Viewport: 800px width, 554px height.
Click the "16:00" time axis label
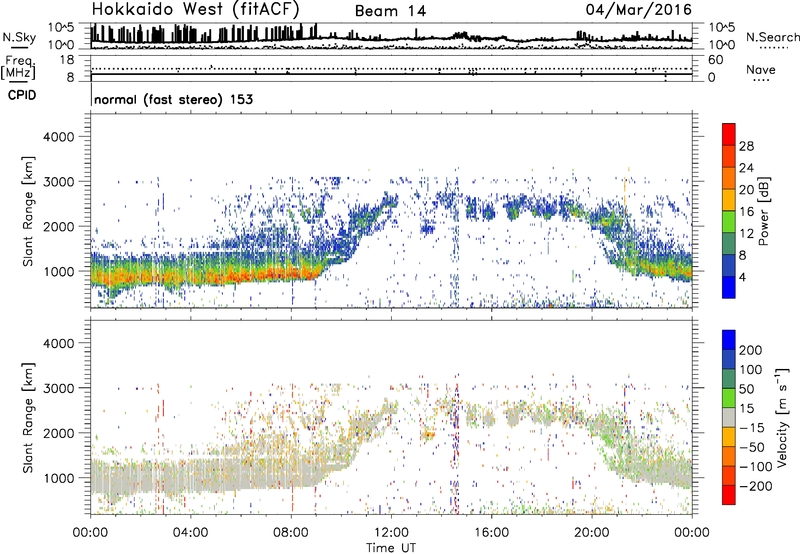click(x=491, y=533)
